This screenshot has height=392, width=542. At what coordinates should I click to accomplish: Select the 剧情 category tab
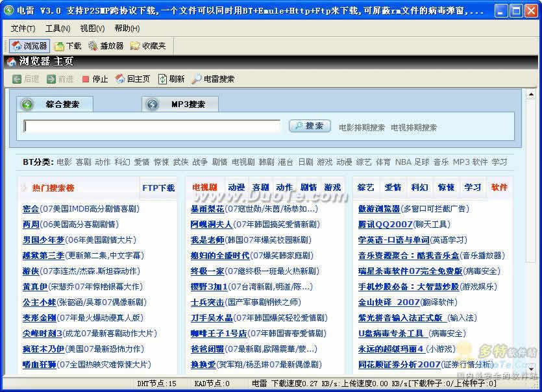(309, 188)
